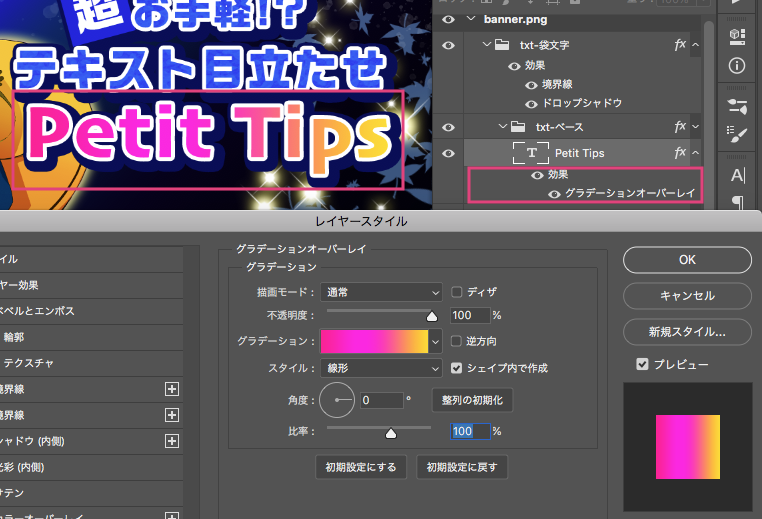The height and width of the screenshot is (519, 762).
Task: Open the 描画モード dropdown showing 通常
Action: coord(381,292)
